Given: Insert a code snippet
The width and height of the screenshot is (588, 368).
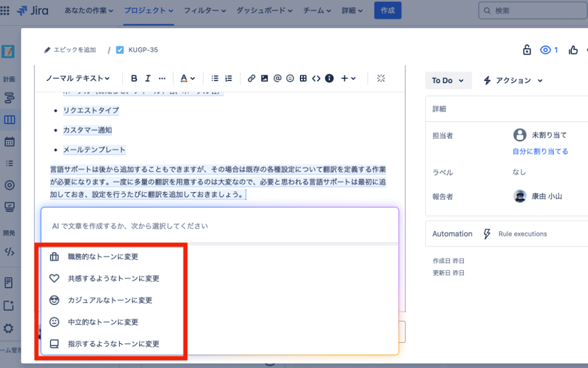Looking at the screenshot, I should point(316,78).
